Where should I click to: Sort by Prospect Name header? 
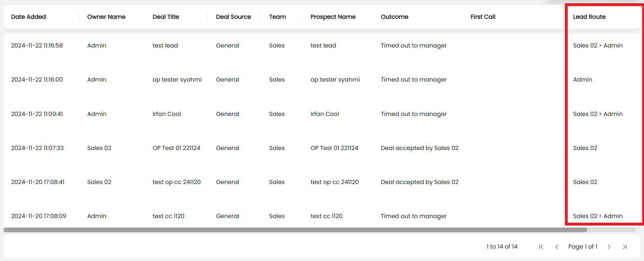333,17
